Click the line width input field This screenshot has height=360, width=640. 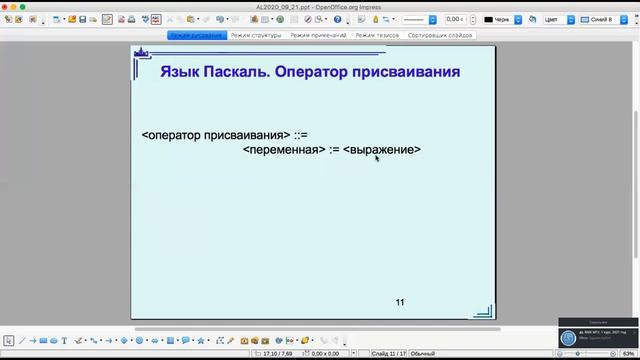pos(456,19)
